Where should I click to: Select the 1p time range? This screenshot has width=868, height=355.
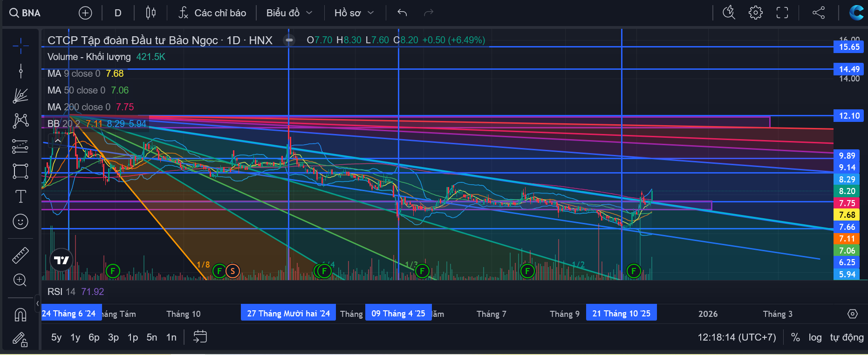tap(133, 337)
